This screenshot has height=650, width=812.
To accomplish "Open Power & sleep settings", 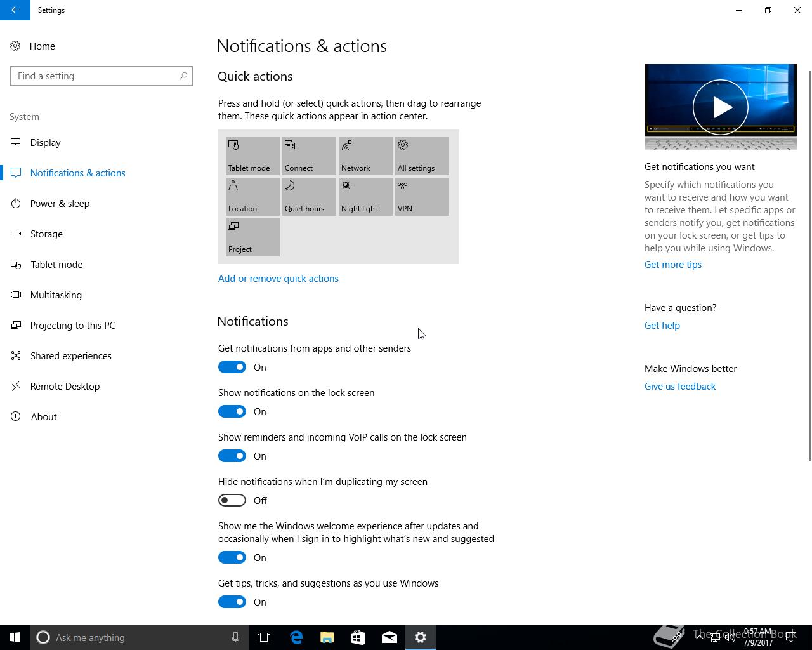I will tap(101, 203).
